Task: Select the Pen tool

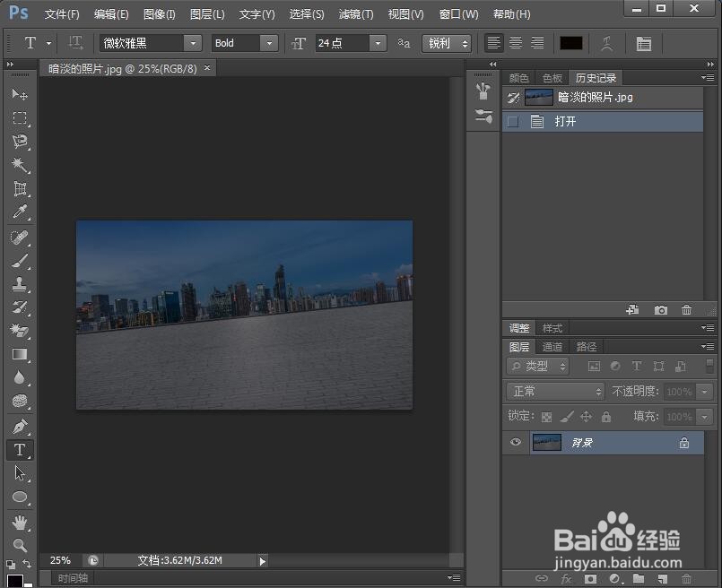Action: [x=20, y=427]
